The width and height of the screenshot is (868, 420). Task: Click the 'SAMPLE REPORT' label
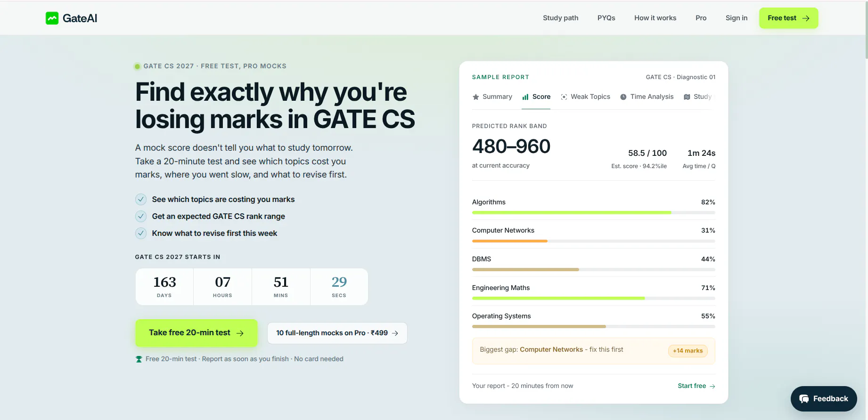pyautogui.click(x=500, y=77)
